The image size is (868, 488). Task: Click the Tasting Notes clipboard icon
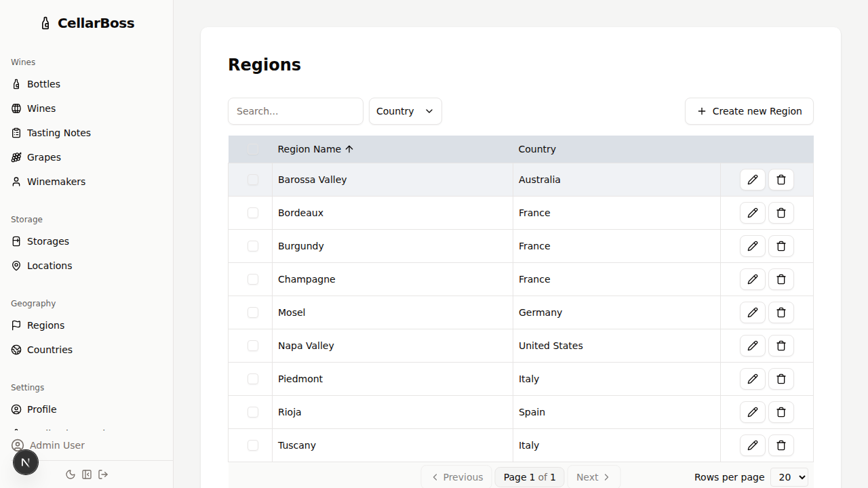pos(16,133)
